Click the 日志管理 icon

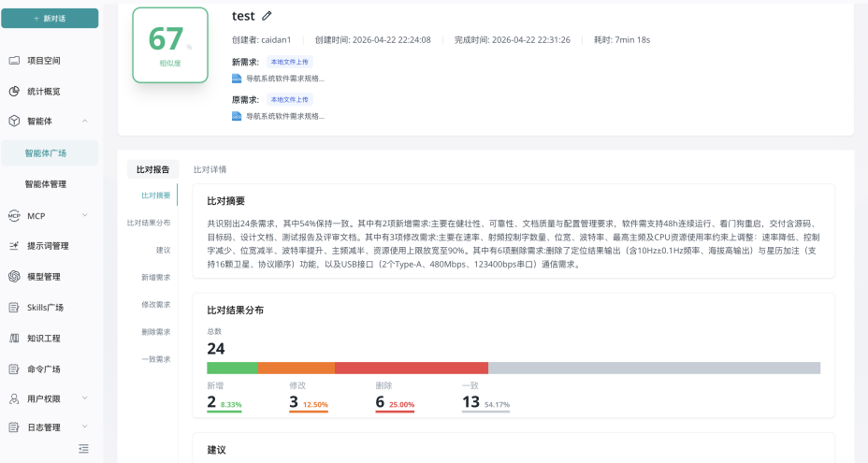pyautogui.click(x=14, y=427)
